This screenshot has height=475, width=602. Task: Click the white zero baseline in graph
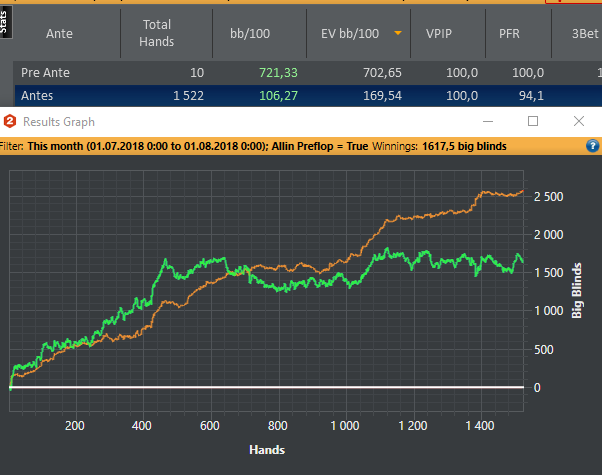point(266,387)
